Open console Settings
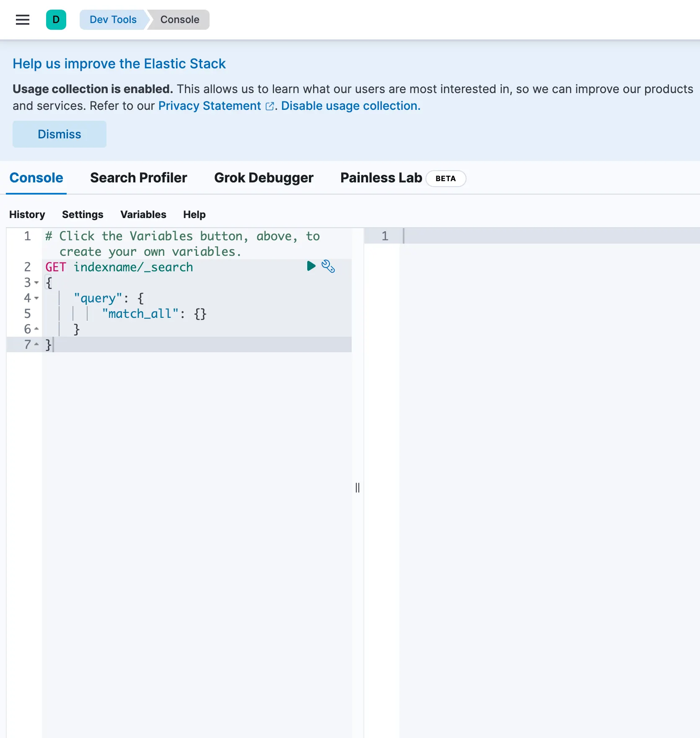The height and width of the screenshot is (738, 700). pyautogui.click(x=83, y=215)
